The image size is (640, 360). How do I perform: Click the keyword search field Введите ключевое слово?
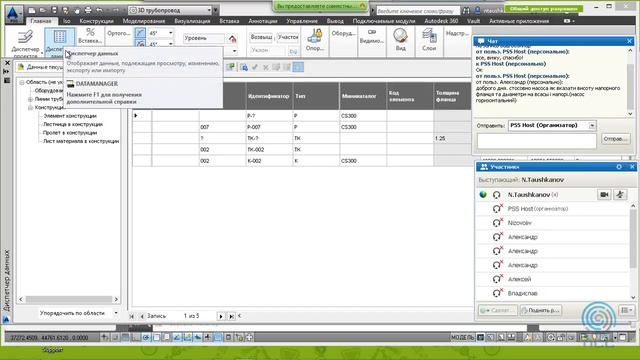click(x=417, y=11)
